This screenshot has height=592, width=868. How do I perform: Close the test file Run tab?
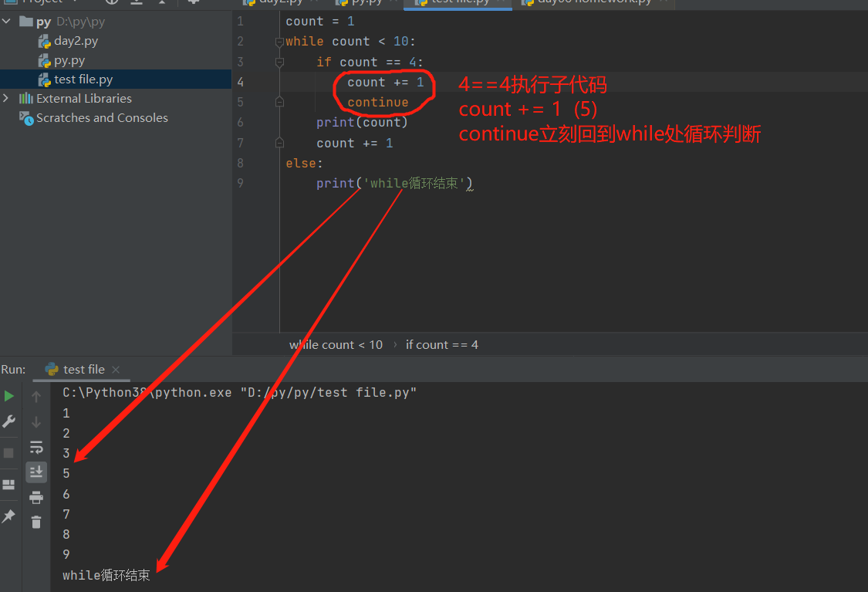pos(116,370)
